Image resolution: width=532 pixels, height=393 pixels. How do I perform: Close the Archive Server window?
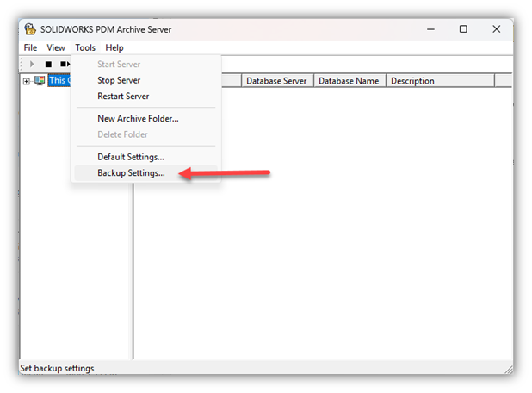pos(497,29)
